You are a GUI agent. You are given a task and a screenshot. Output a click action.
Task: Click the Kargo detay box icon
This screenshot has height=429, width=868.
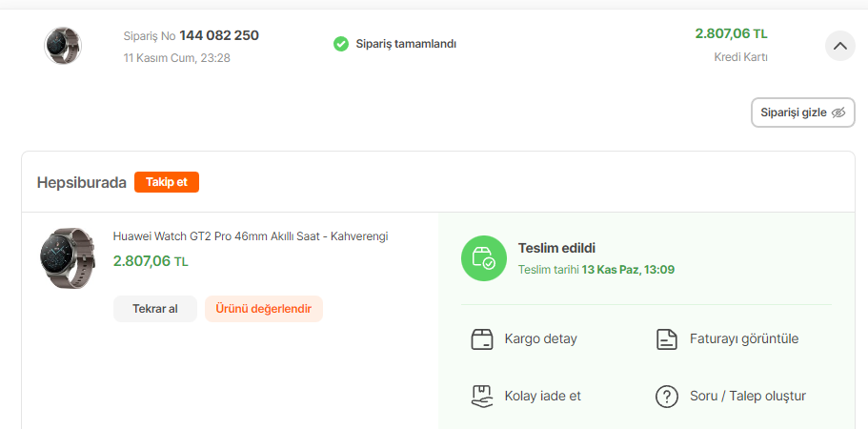tap(482, 338)
